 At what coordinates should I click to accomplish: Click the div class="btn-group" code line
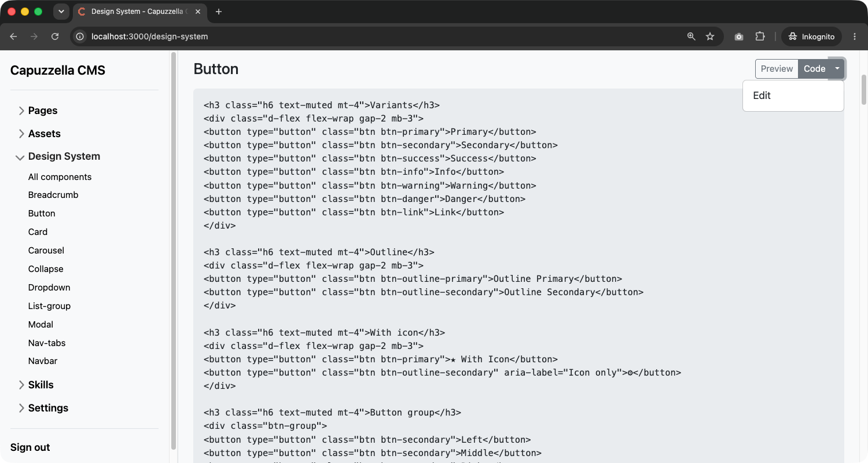265,427
